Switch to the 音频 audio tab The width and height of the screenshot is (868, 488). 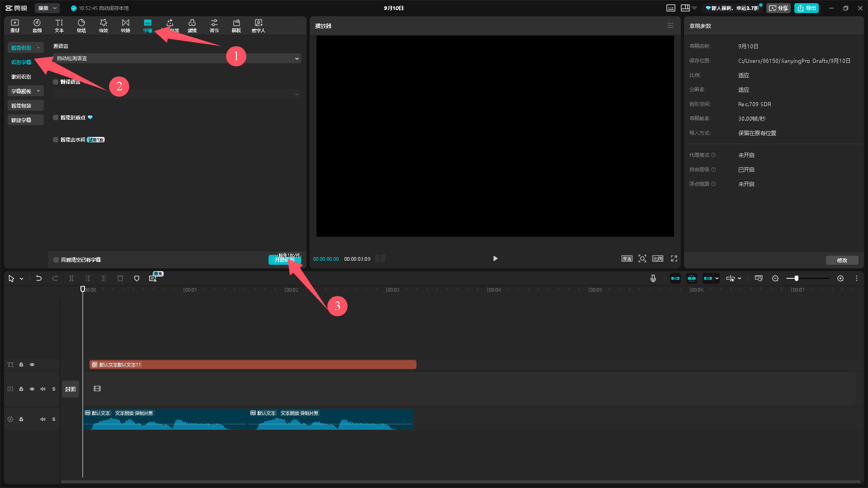(37, 25)
